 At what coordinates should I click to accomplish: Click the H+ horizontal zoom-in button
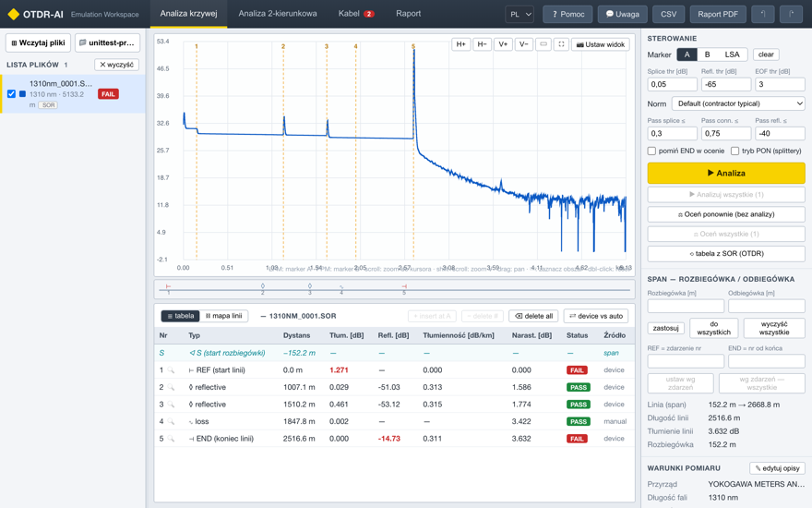click(x=460, y=44)
